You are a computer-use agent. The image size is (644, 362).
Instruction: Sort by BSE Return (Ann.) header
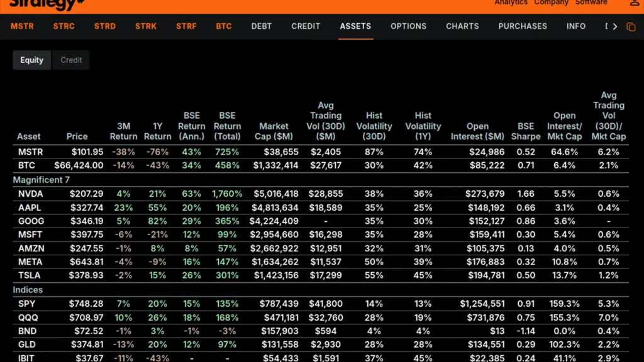[x=191, y=126]
